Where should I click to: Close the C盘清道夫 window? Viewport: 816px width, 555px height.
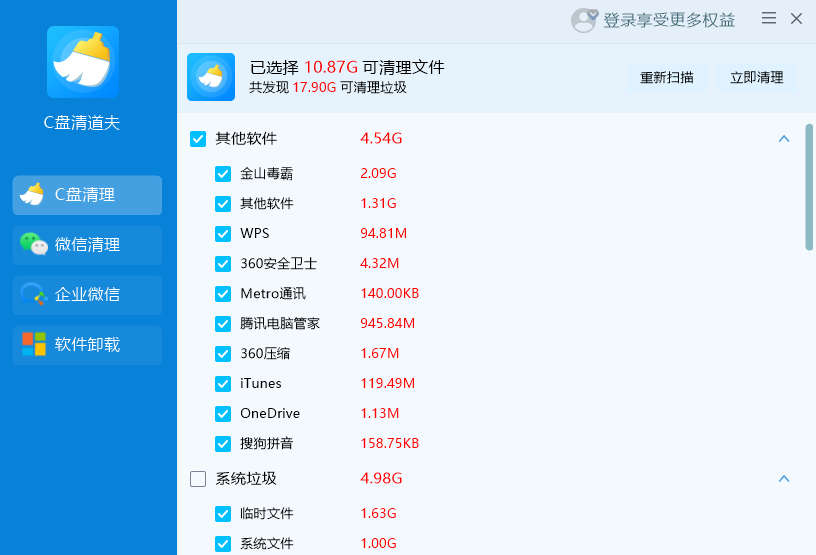point(796,19)
